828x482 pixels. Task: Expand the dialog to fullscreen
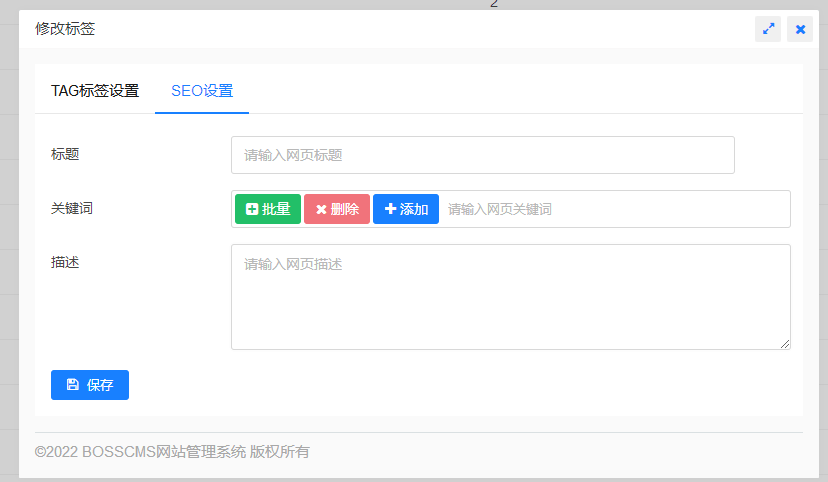pyautogui.click(x=768, y=29)
